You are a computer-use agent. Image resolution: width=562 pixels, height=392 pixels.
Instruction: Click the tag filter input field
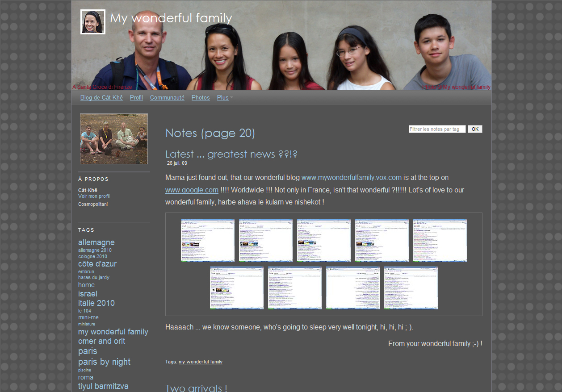pyautogui.click(x=437, y=129)
